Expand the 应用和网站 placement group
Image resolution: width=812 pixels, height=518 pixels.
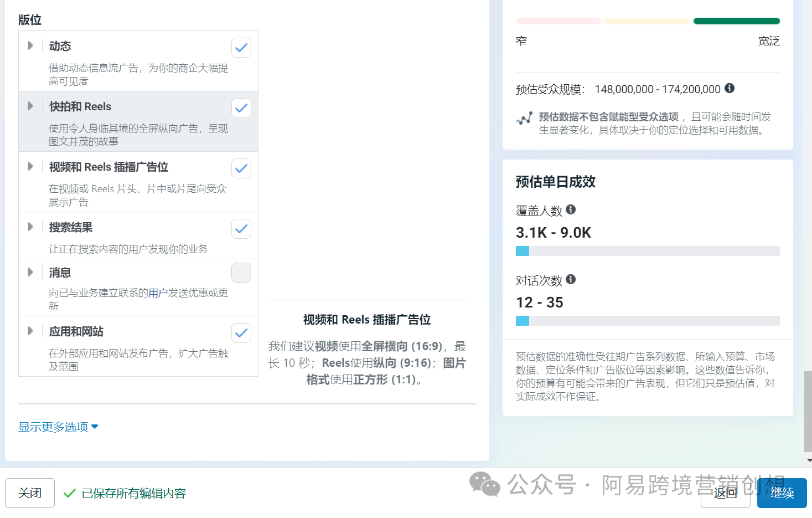30,331
